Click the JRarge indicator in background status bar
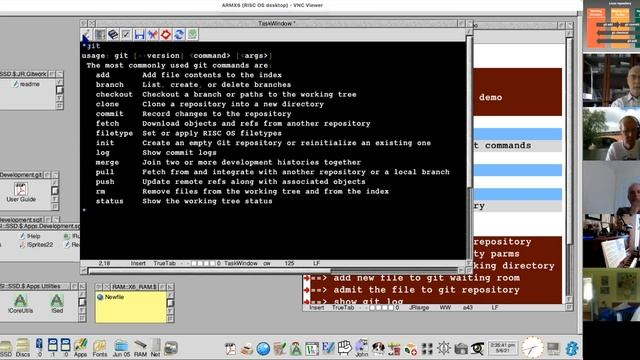The width and height of the screenshot is (640, 360). point(419,308)
